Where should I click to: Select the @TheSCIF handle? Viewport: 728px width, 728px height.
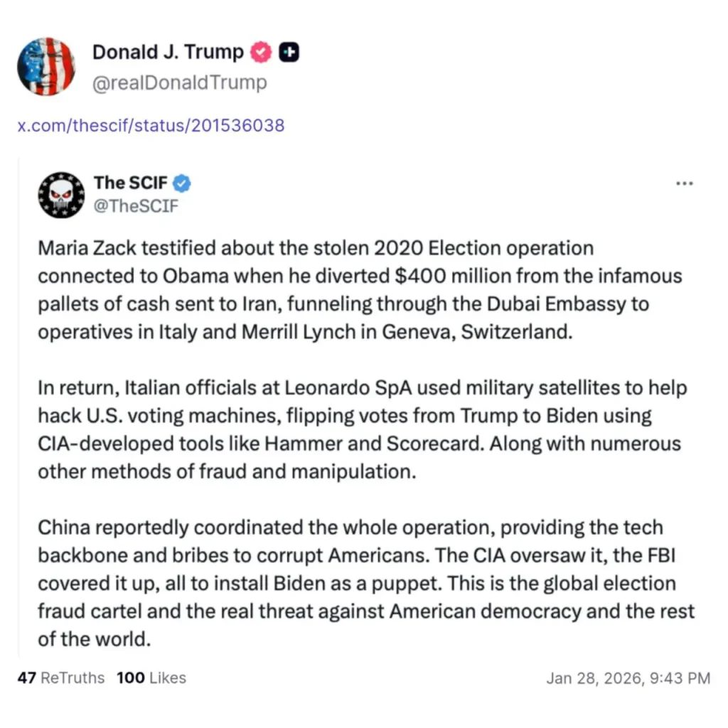click(x=136, y=206)
